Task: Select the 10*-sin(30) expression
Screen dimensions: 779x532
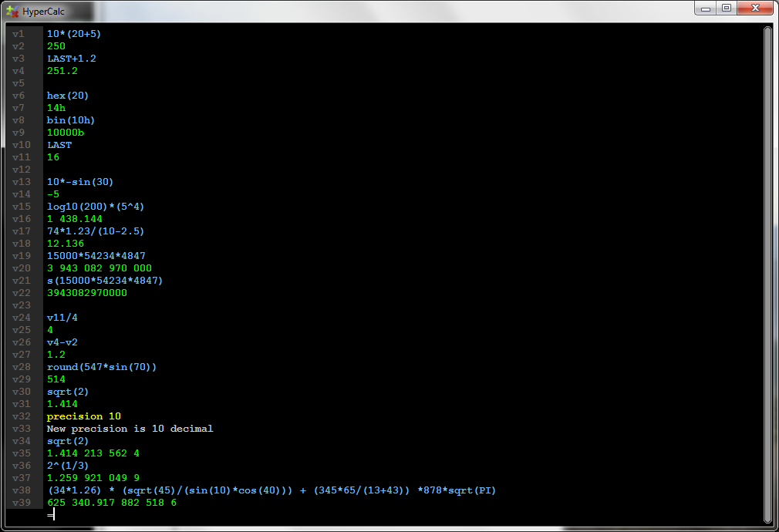Action: pyautogui.click(x=80, y=182)
